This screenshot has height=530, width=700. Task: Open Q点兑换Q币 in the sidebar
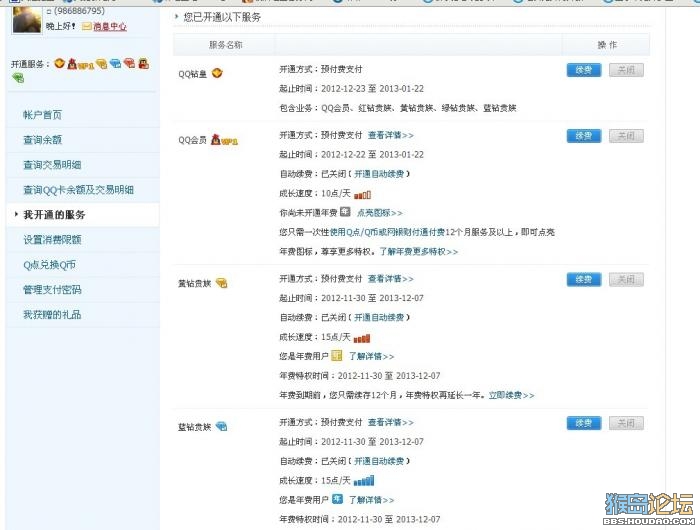[50, 265]
